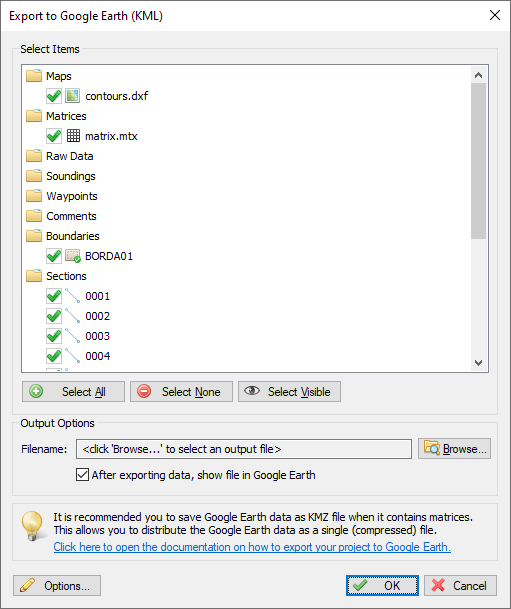Click the Filename output field
511x609 pixels.
244,449
